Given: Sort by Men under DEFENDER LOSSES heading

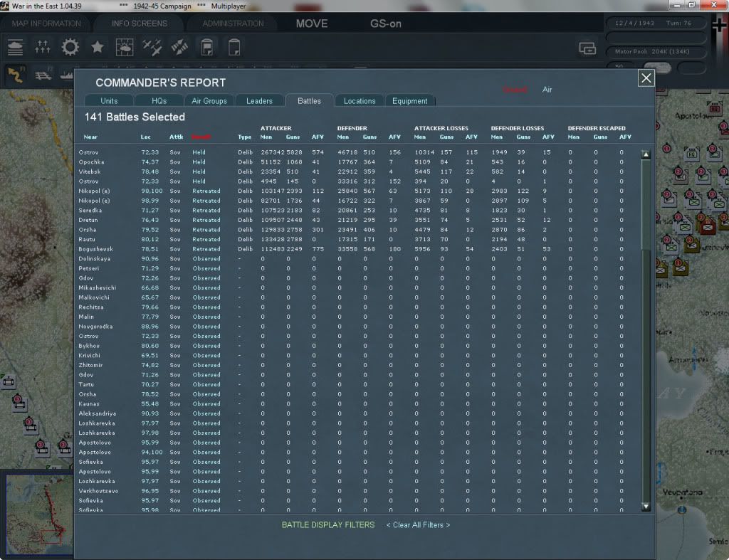Looking at the screenshot, I should click(496, 137).
